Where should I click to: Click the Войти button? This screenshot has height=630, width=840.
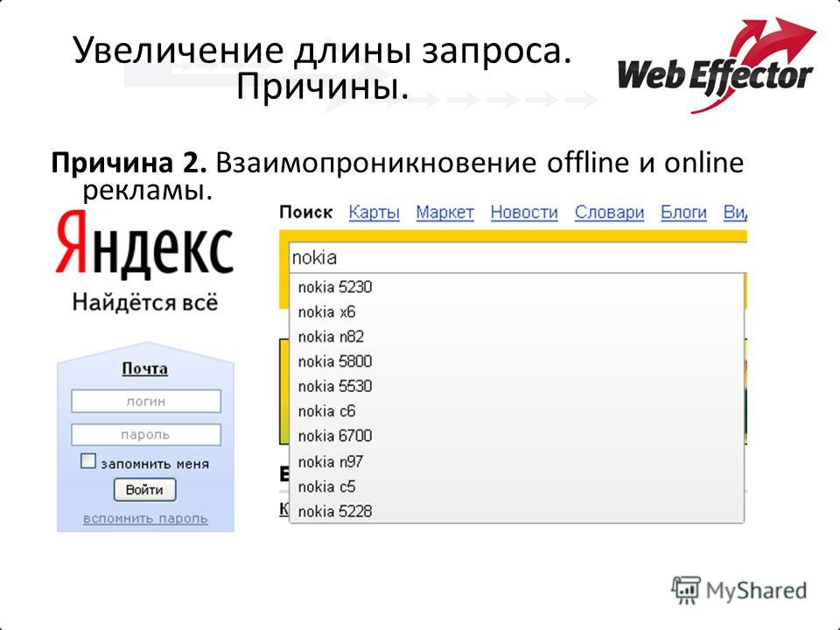pos(144,490)
